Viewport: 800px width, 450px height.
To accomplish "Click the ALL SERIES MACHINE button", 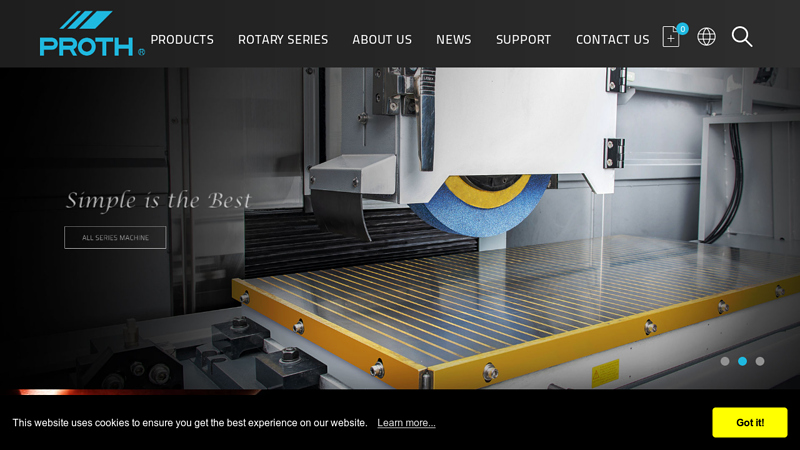I will [115, 238].
